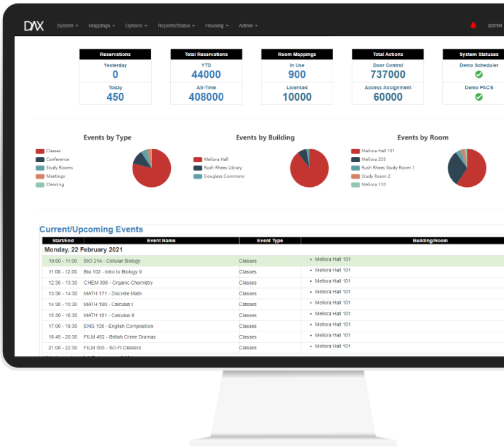
Task: Click the Total Reservations card header
Action: 206,54
